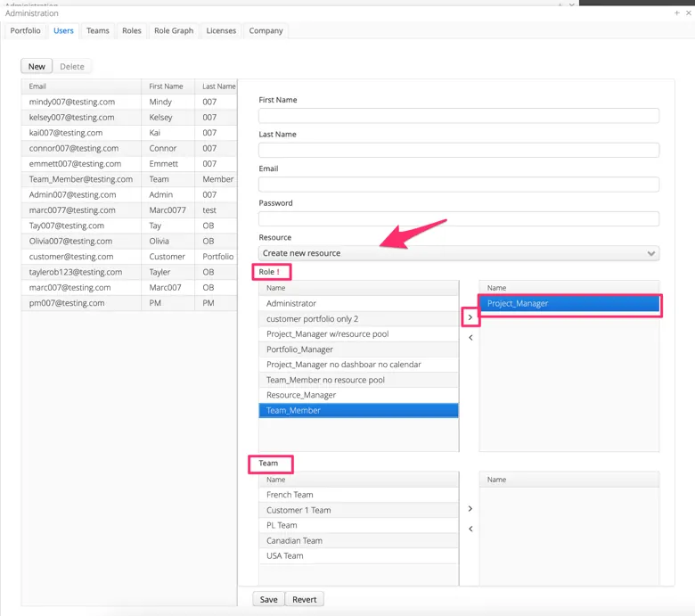Select user kai007@testing.com
This screenshot has height=616, width=695.
click(x=129, y=133)
